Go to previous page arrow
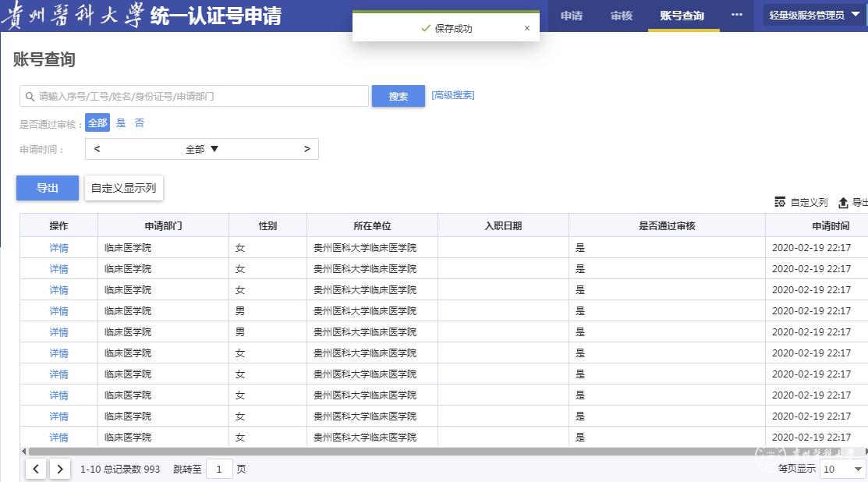Viewport: 868px width, 482px height. click(37, 469)
